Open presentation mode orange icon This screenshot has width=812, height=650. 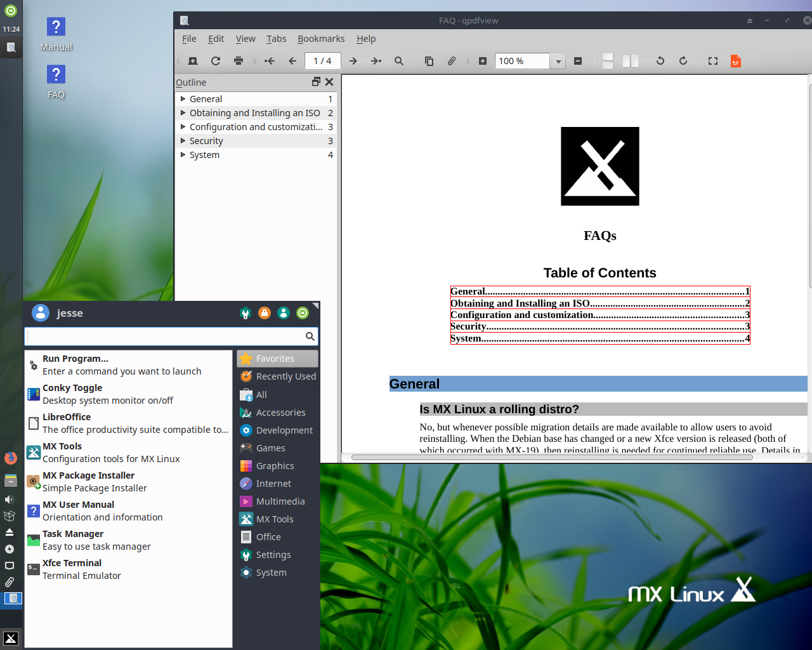(736, 61)
